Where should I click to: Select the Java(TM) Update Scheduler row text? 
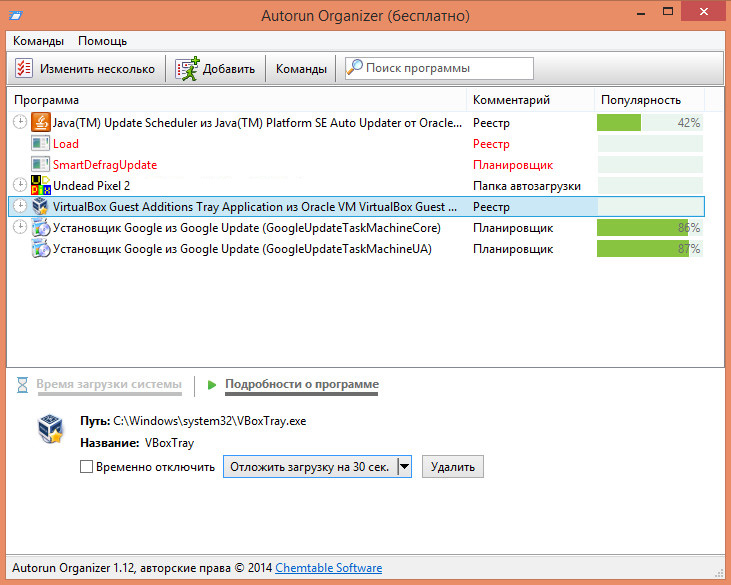pyautogui.click(x=257, y=123)
